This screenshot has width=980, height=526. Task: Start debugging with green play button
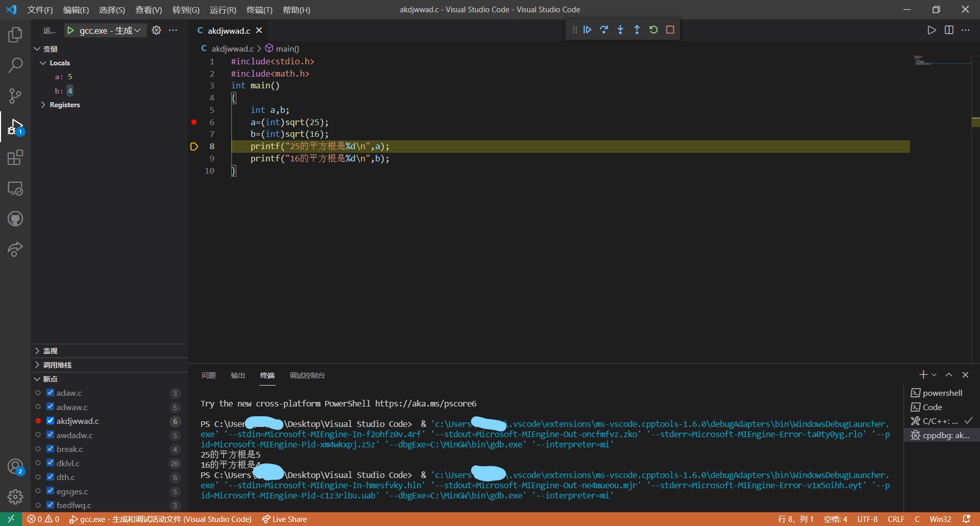pyautogui.click(x=71, y=31)
